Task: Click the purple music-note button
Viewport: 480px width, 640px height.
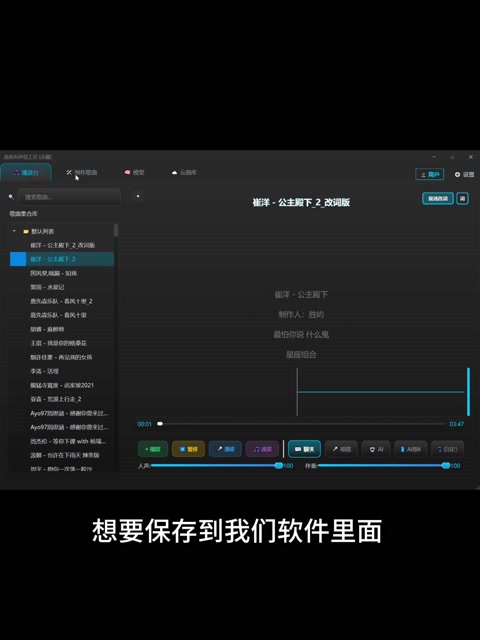Action: [262, 449]
